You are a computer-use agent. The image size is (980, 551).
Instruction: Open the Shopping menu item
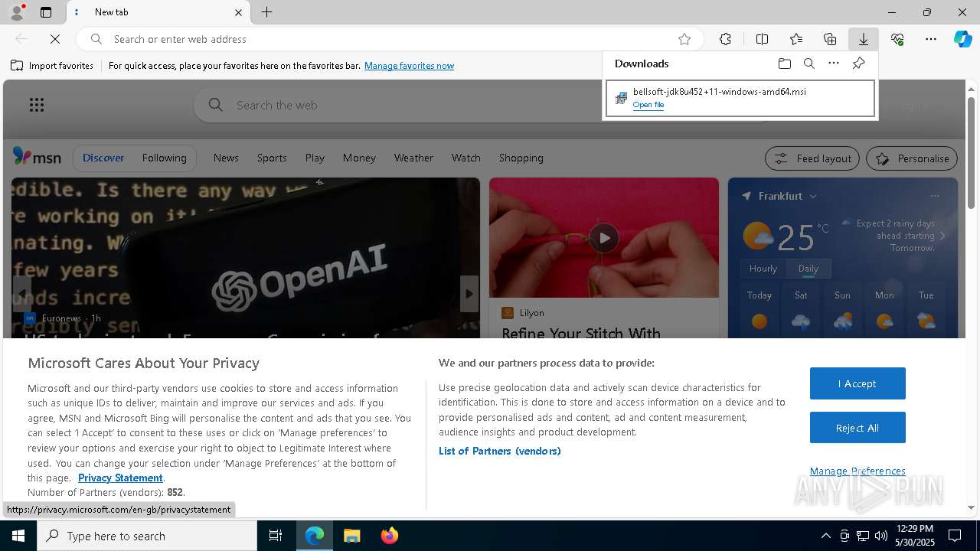pyautogui.click(x=521, y=158)
